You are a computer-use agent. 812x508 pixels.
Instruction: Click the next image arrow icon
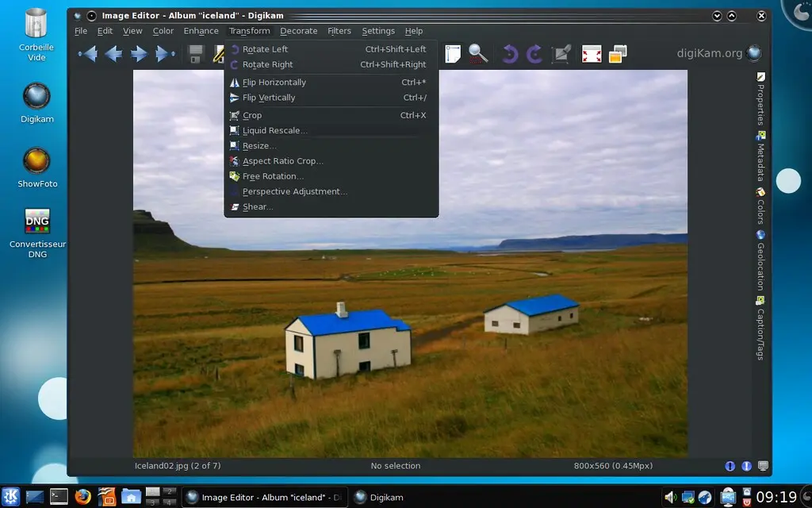(x=139, y=54)
